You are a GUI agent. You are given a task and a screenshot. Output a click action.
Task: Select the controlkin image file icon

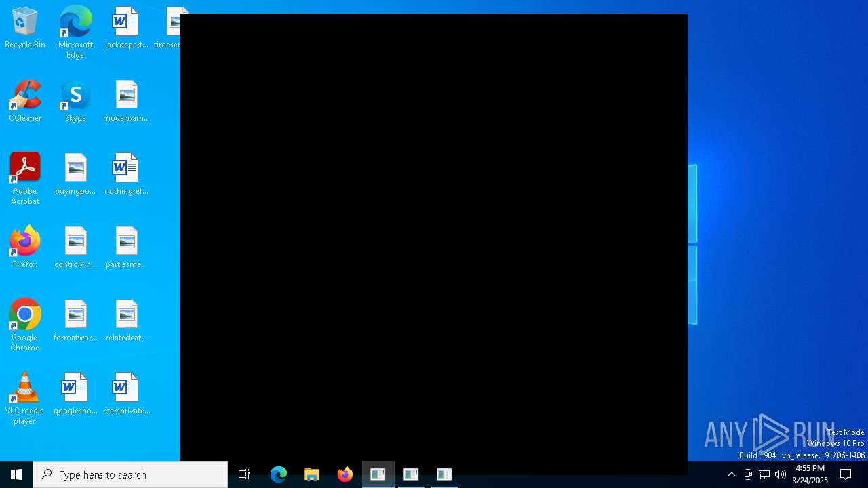click(x=75, y=248)
